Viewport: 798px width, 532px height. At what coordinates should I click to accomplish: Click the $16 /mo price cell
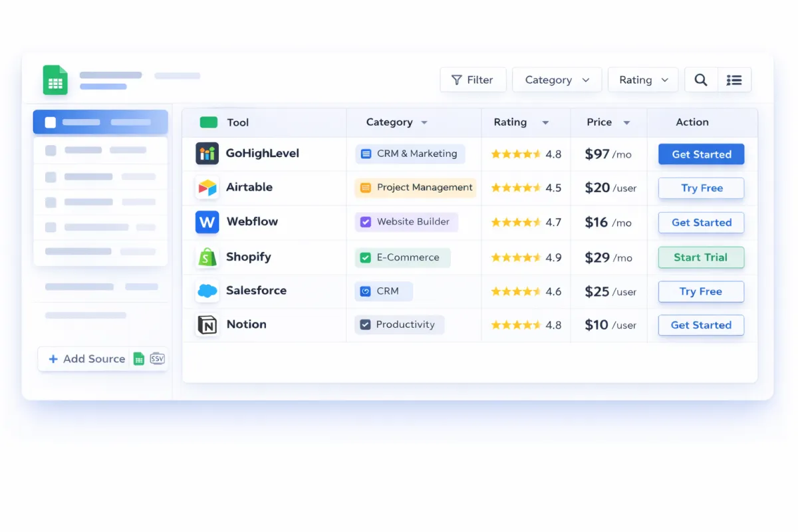[608, 223]
